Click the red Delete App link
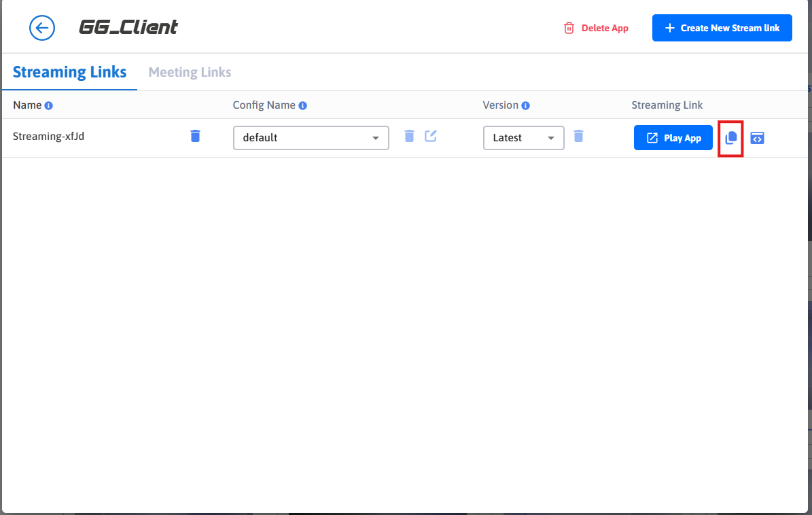 (596, 28)
